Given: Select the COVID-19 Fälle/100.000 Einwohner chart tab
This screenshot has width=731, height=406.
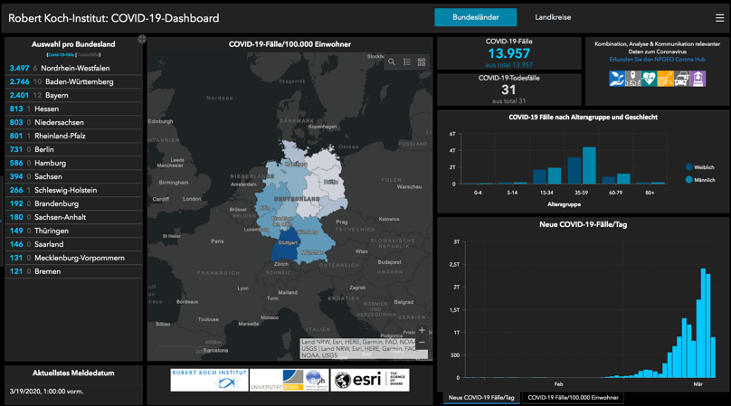Looking at the screenshot, I should pyautogui.click(x=572, y=398).
